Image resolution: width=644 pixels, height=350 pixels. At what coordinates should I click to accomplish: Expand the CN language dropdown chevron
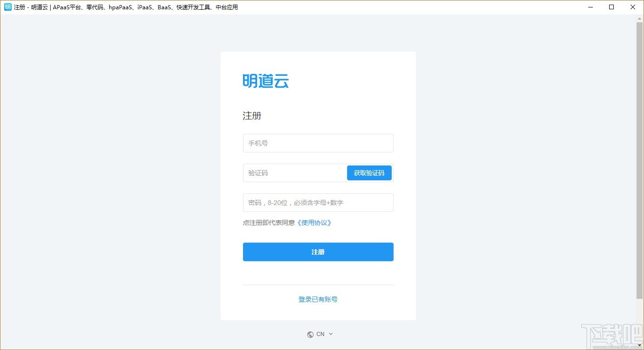[x=331, y=334]
